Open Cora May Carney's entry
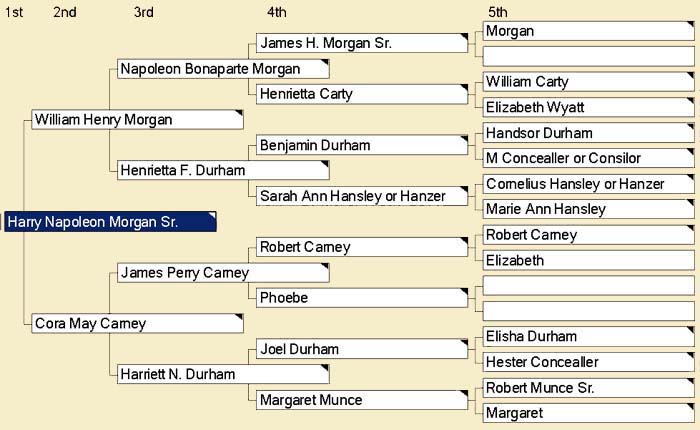Viewport: 700px width, 430px height. [138, 323]
